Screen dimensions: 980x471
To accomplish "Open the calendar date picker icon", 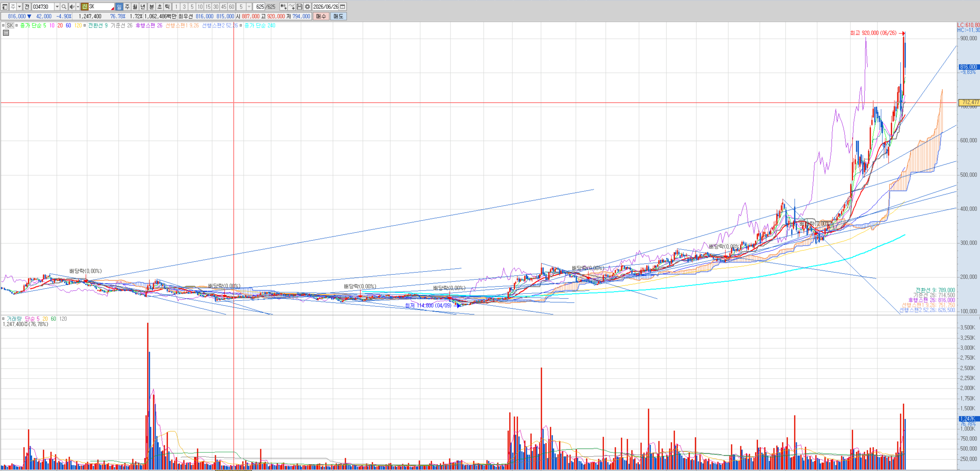I will pyautogui.click(x=343, y=7).
